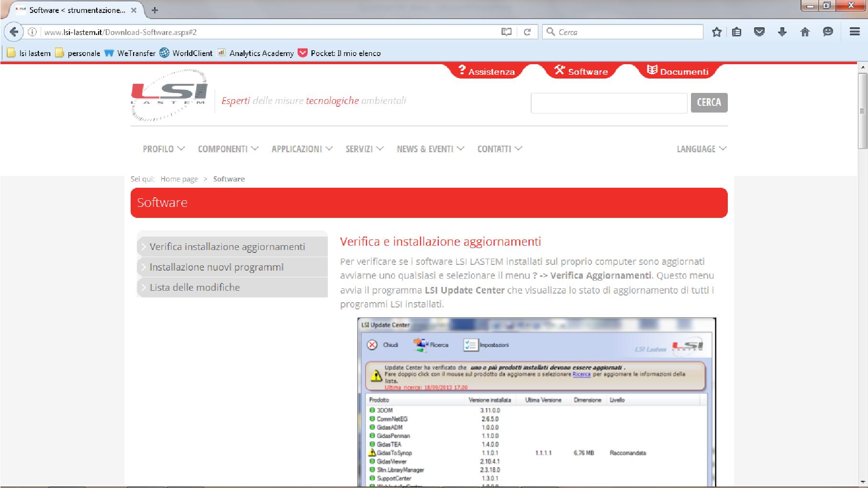Click the LSI Lastem logo

169,95
